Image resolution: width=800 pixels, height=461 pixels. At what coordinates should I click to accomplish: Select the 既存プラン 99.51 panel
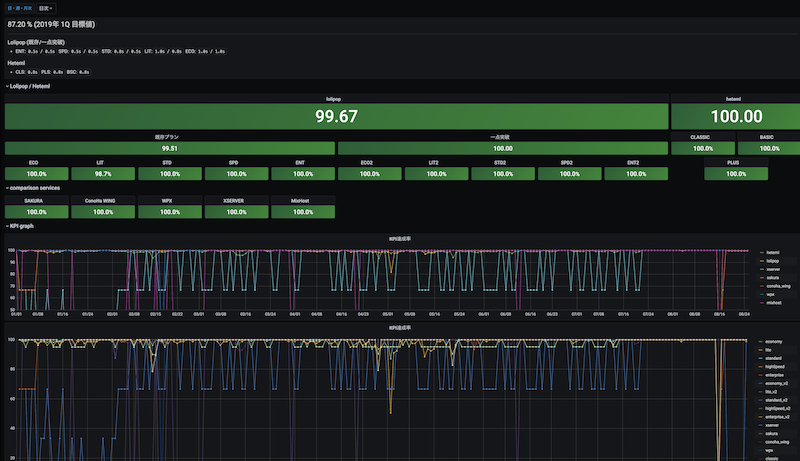(x=170, y=148)
